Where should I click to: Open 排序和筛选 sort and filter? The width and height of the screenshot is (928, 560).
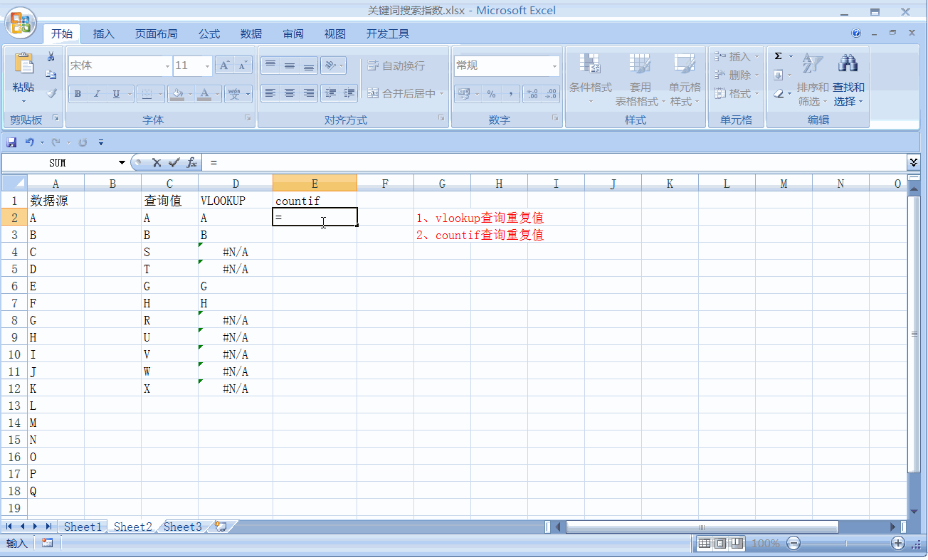[x=812, y=80]
